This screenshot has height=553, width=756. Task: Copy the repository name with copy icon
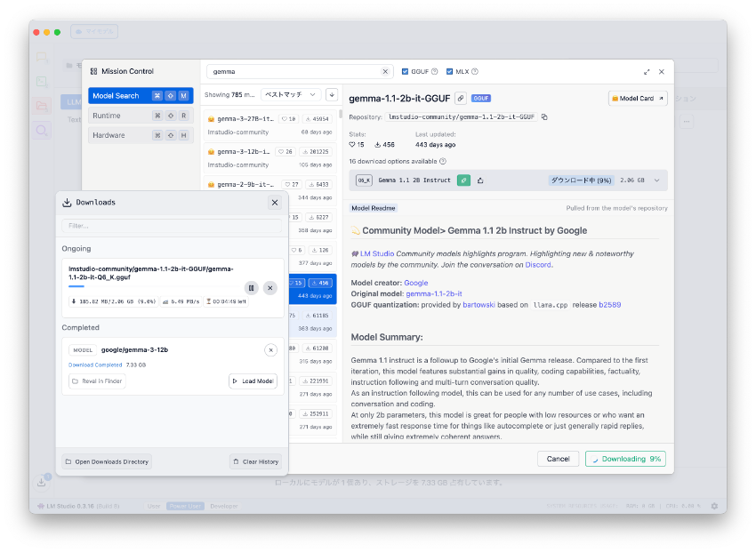coord(544,117)
